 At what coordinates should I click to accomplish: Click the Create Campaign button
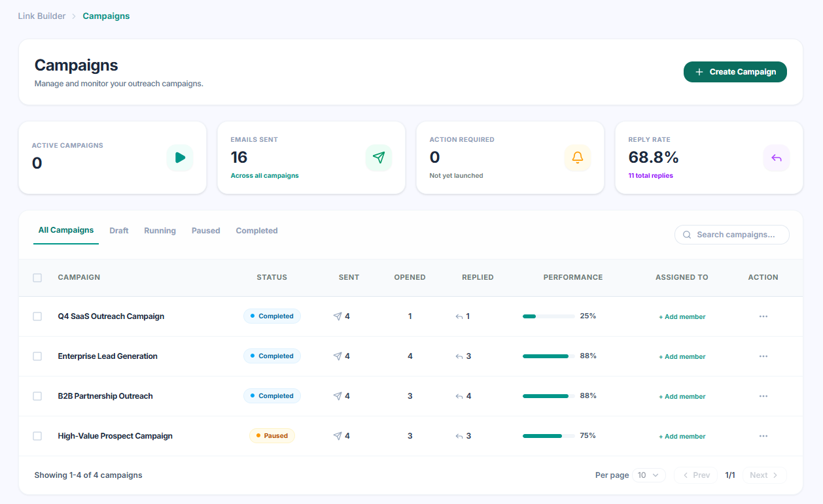735,72
